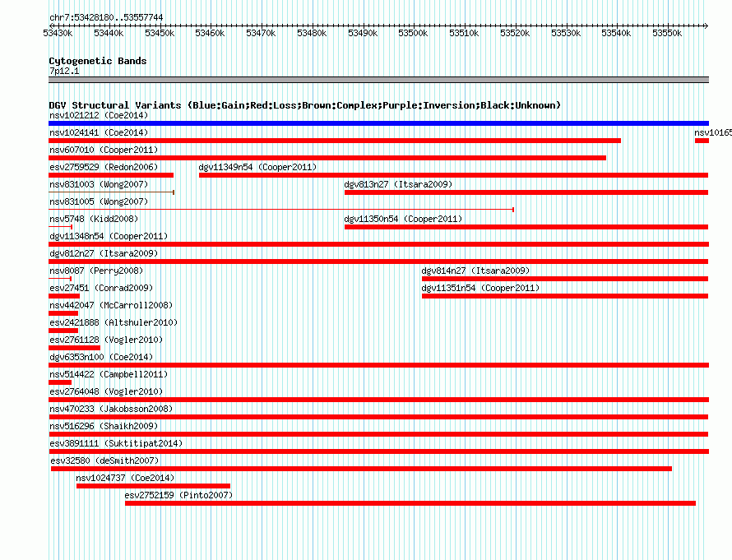Open dgv6353n100 (Coe2014) variant
Viewport: 732px width, 560px height.
coord(101,357)
